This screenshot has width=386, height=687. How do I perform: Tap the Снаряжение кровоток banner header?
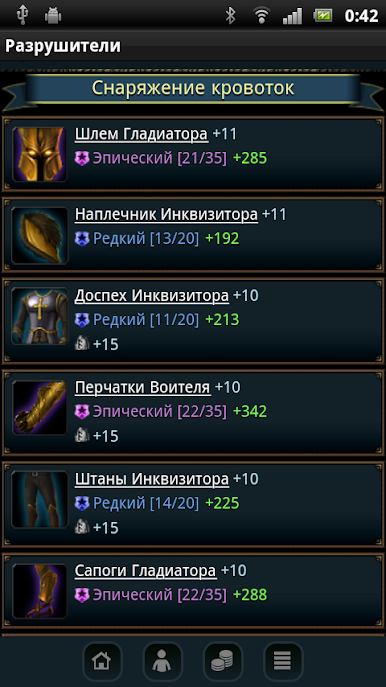[x=193, y=89]
